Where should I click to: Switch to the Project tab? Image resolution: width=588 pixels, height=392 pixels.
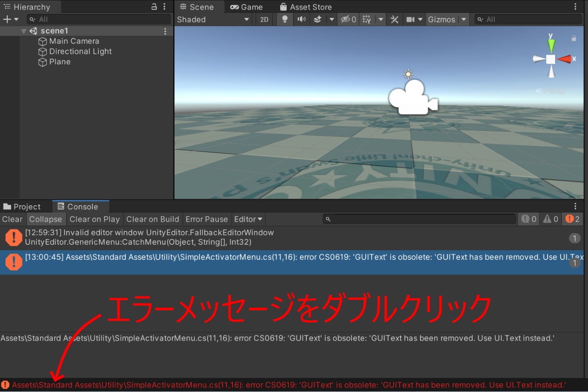26,206
